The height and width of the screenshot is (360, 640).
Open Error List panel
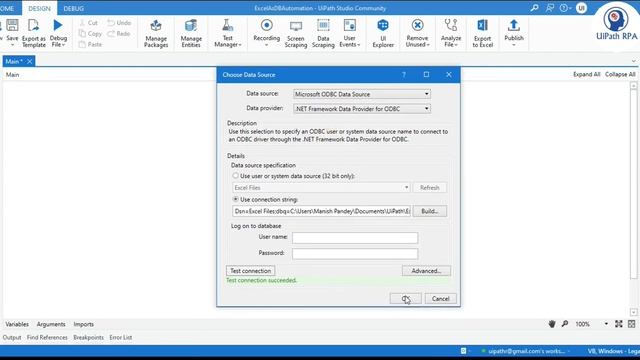point(120,338)
